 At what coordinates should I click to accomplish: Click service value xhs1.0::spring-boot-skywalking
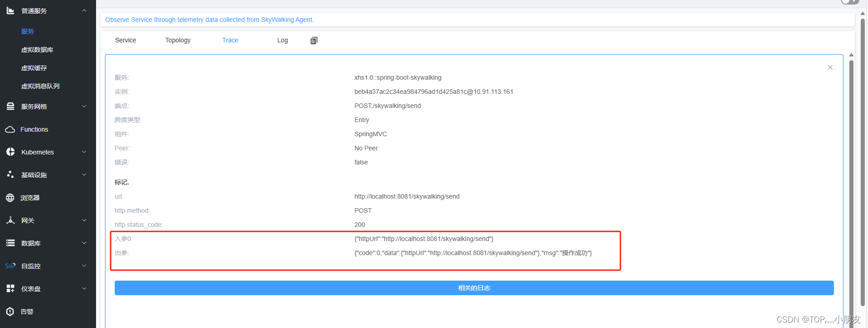point(398,77)
